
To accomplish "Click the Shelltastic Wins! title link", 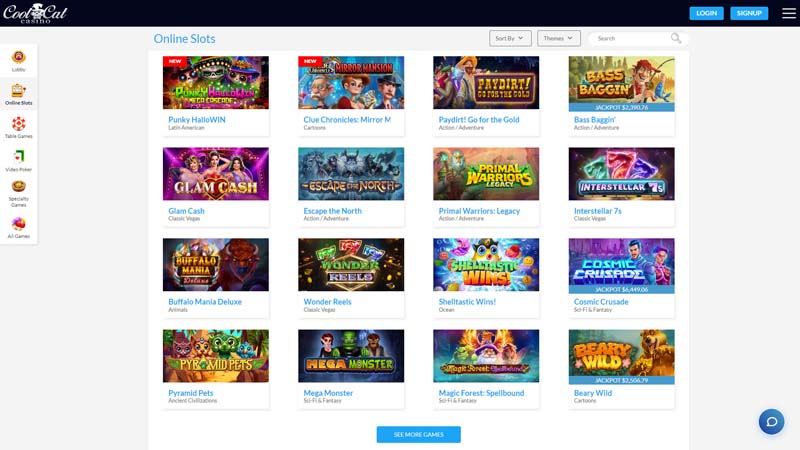I will [467, 302].
